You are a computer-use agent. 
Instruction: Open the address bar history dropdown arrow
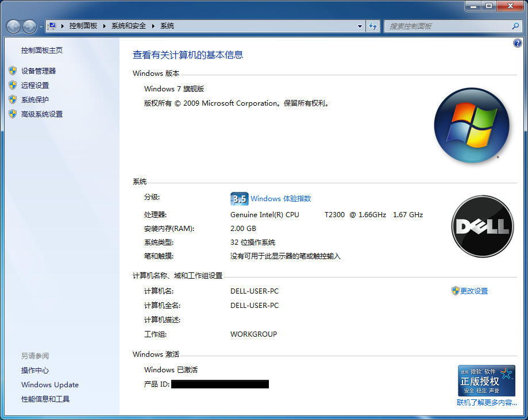360,26
